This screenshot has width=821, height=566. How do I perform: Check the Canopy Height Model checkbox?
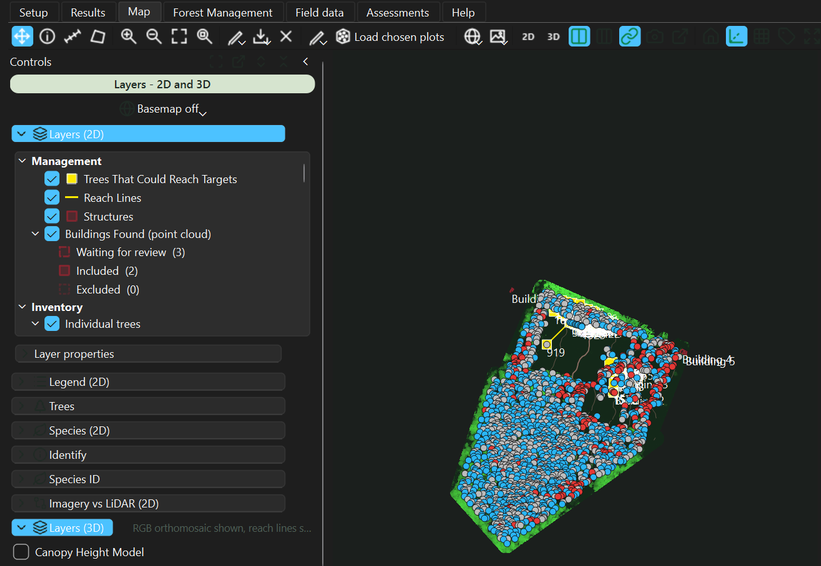[21, 552]
